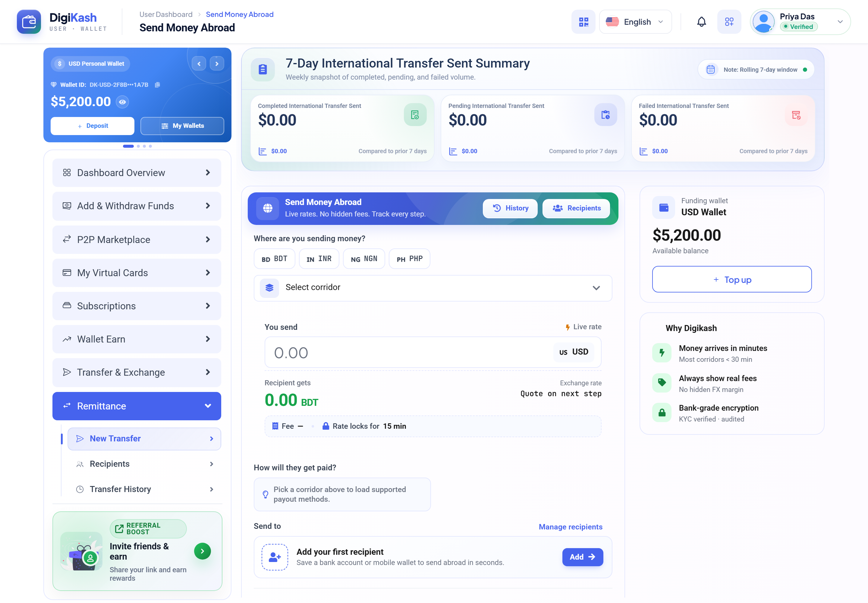Select the NGN currency chip

(x=364, y=259)
